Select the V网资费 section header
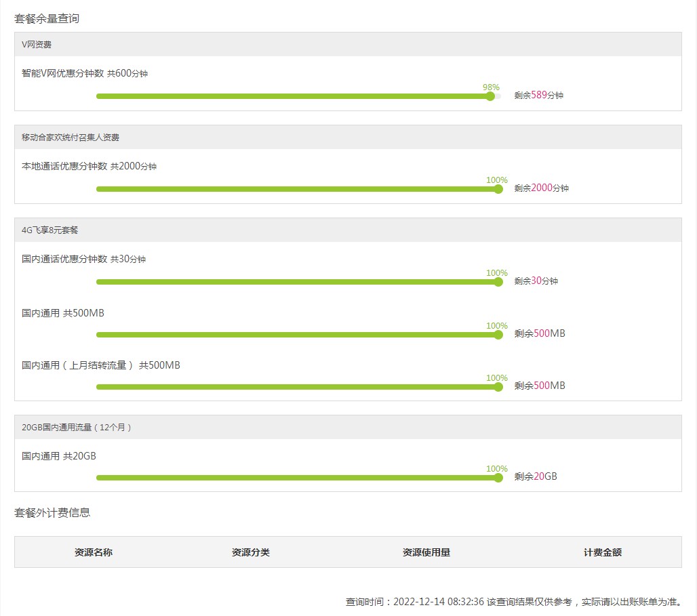 pyautogui.click(x=37, y=45)
